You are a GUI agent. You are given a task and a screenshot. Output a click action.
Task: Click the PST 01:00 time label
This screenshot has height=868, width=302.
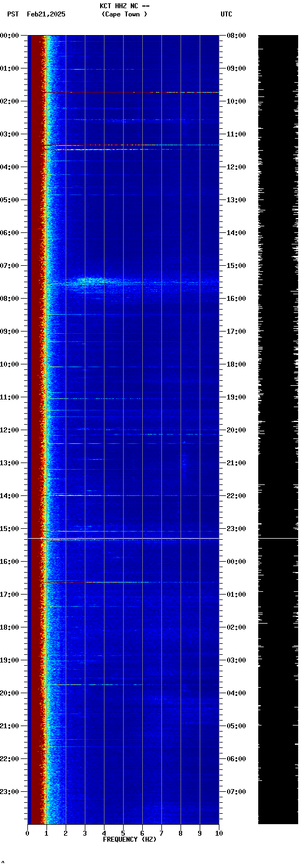pos(9,68)
